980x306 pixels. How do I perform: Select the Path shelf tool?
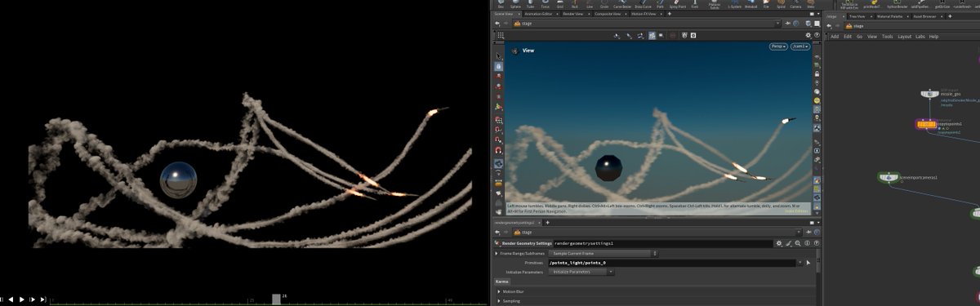pos(660,4)
